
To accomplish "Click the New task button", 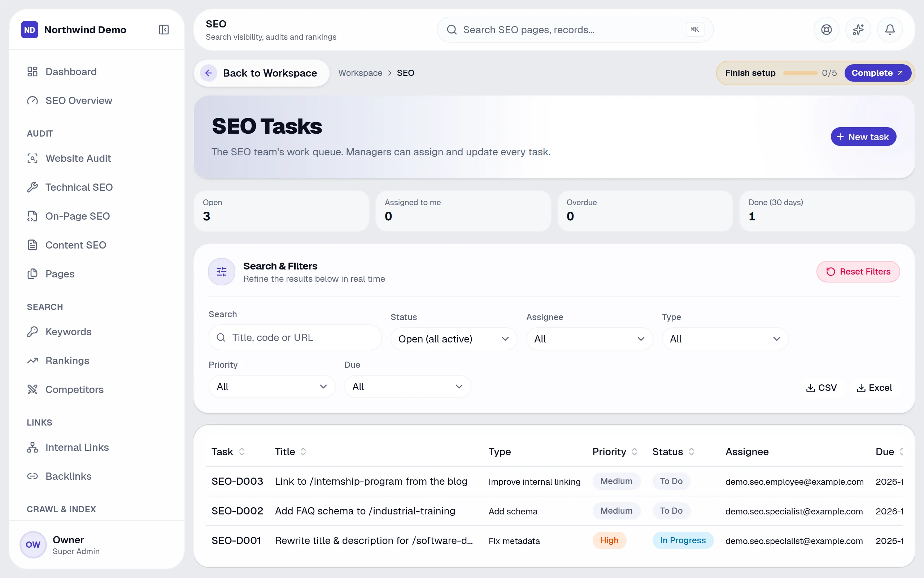I will tap(863, 137).
